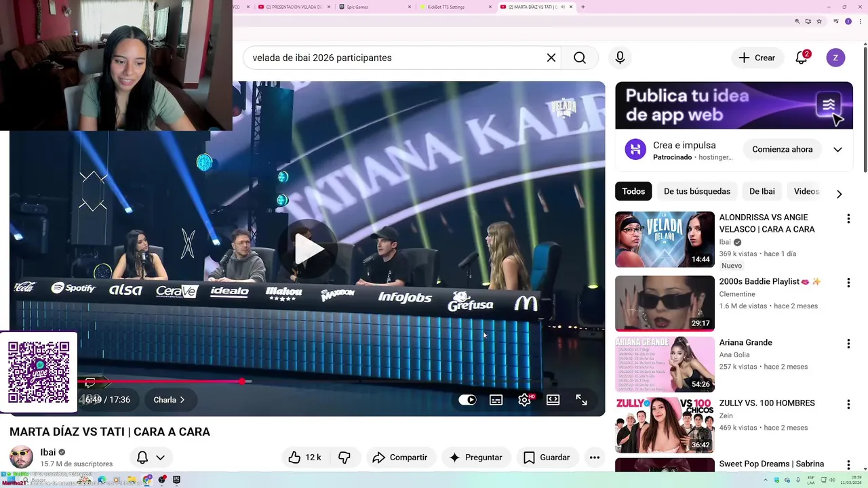Open more actions three-dot menu below video
The height and width of the screenshot is (488, 868).
click(595, 457)
